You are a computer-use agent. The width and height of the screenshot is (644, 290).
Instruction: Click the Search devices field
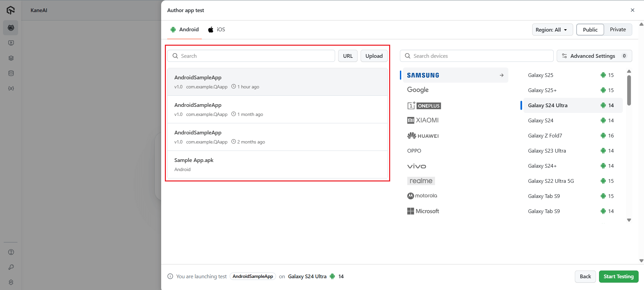(x=477, y=56)
